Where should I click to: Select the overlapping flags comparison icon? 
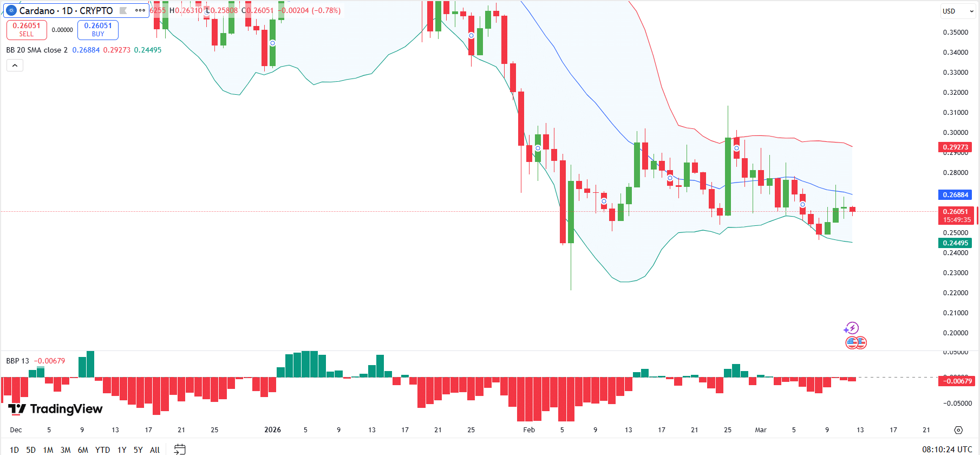[x=855, y=342]
